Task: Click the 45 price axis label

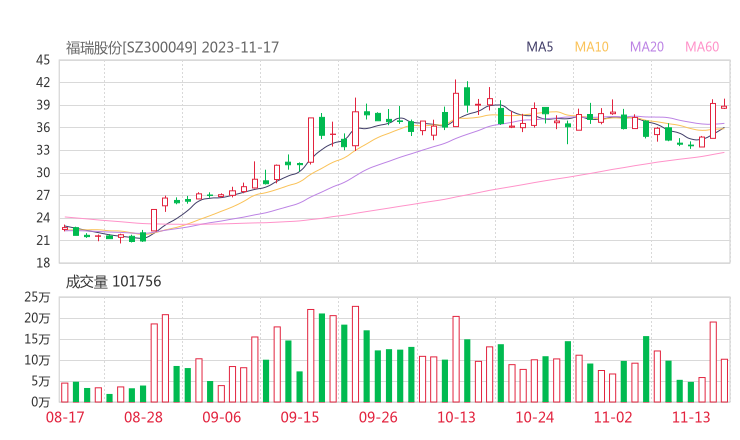Action: click(43, 60)
